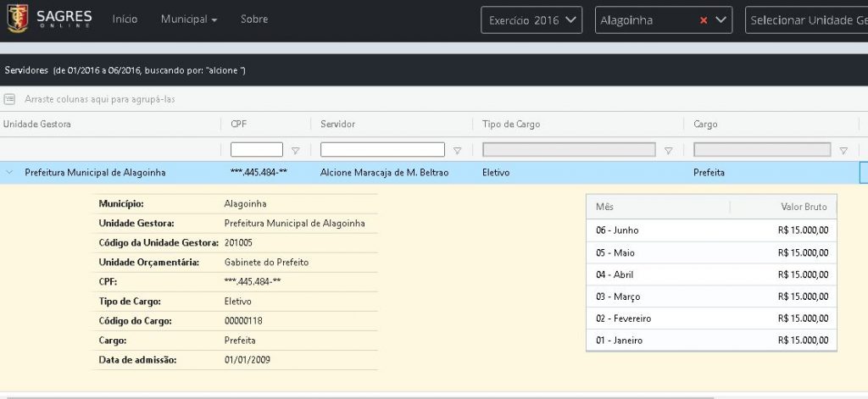Select the 06 - Junho salary row
This screenshot has height=399, width=868.
(710, 230)
